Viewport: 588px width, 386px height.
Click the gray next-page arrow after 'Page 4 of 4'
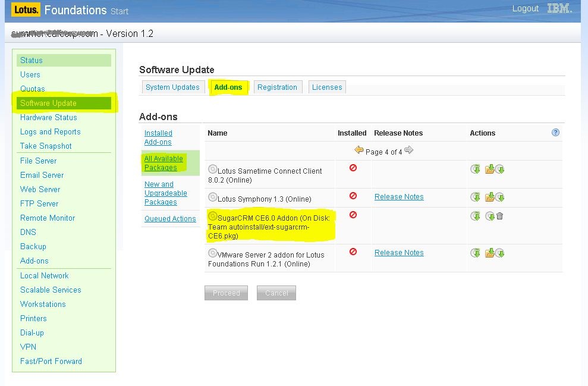click(409, 150)
